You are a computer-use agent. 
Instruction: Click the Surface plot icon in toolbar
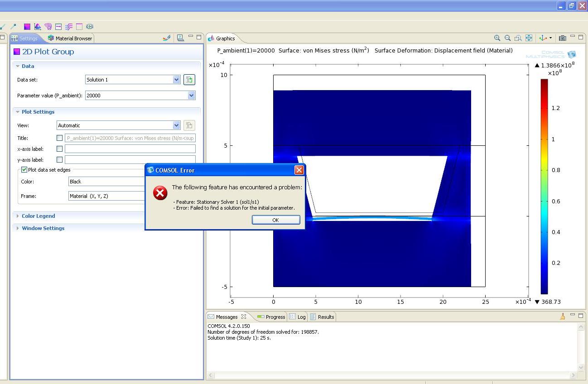27,27
